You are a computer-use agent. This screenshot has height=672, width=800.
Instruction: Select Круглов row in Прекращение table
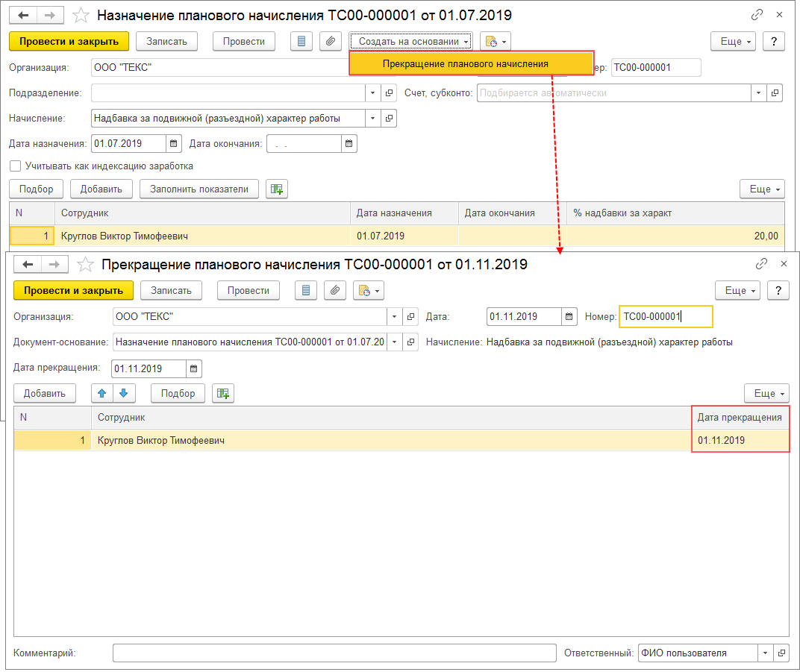401,441
